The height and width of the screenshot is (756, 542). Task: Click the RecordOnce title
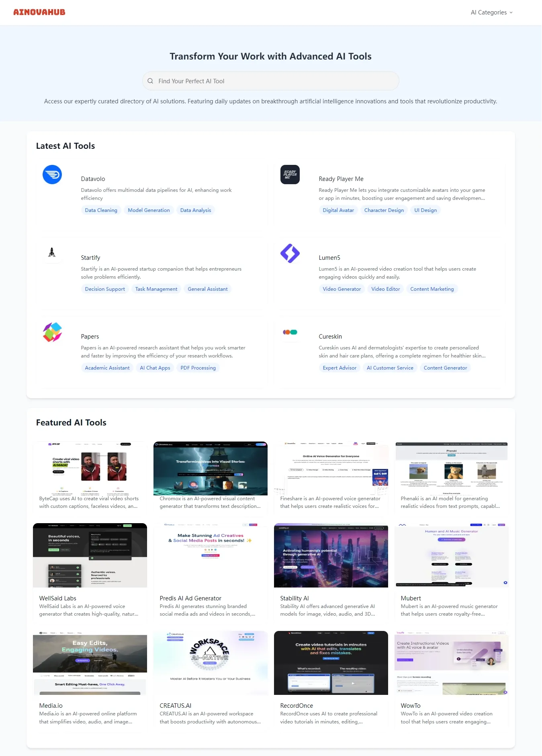click(297, 706)
